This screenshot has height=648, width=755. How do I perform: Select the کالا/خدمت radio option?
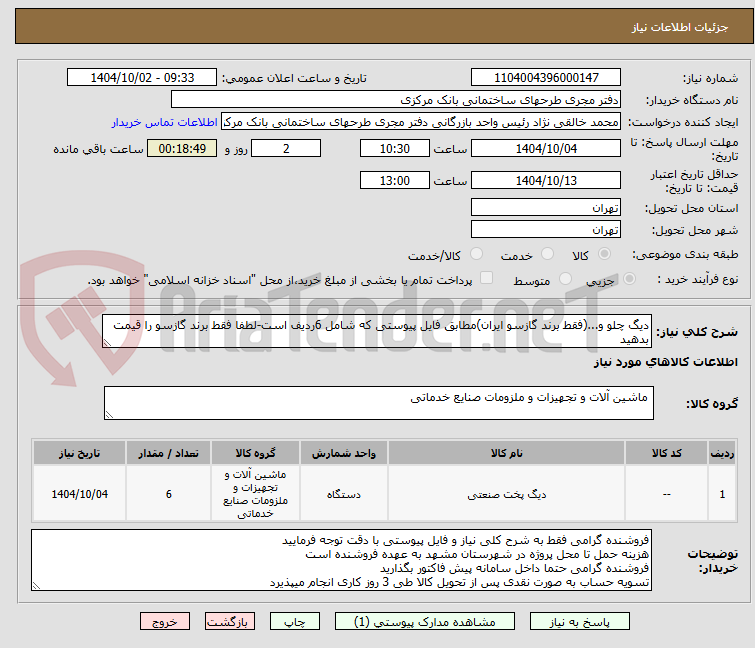pyautogui.click(x=476, y=256)
